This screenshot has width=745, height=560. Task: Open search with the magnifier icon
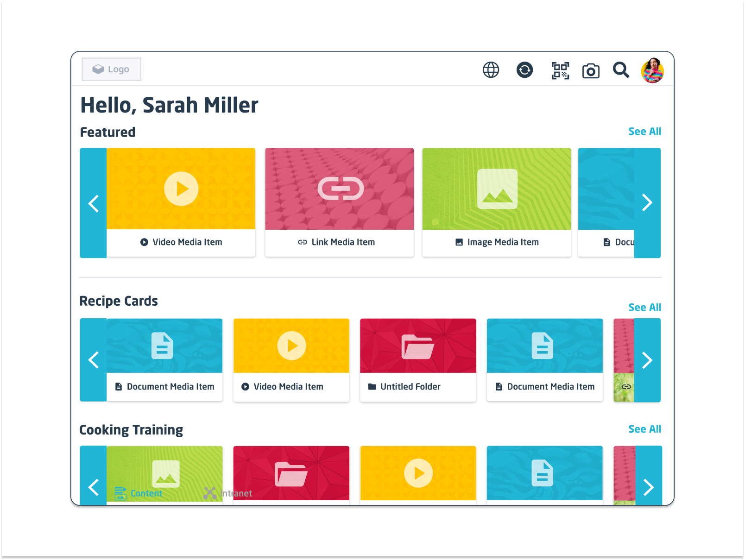tap(621, 70)
